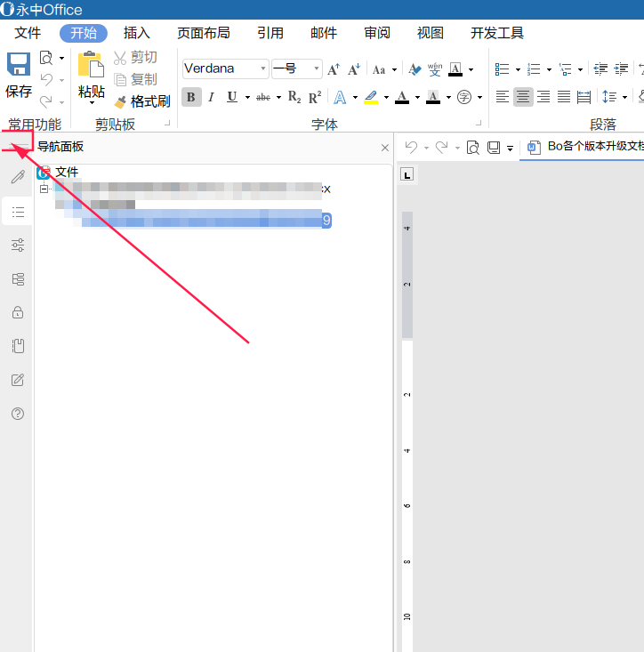Clear formatting eraser icon

[415, 69]
